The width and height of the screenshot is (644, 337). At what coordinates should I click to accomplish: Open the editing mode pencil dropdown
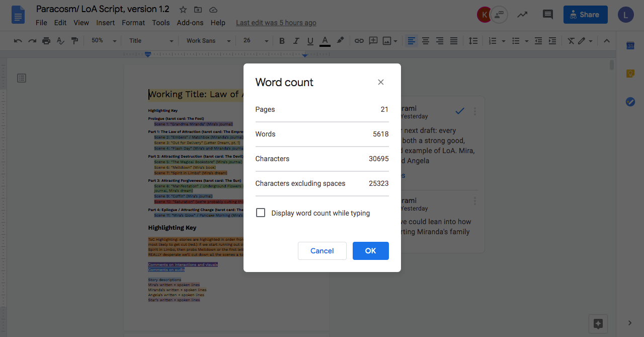click(x=585, y=41)
